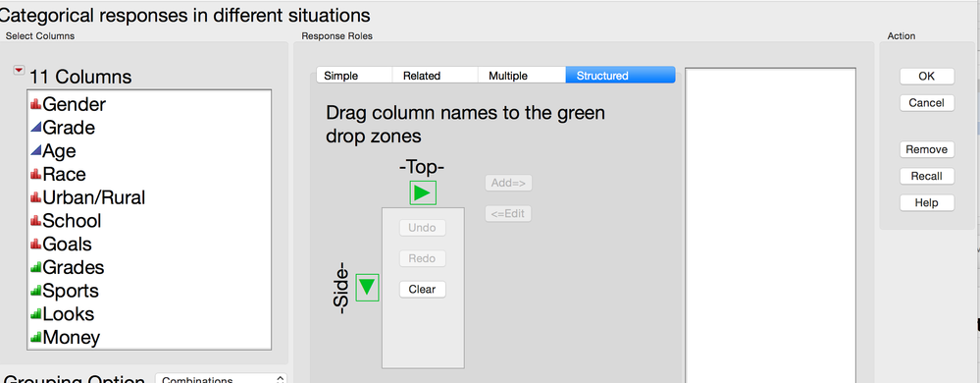Click the empty response roles list box
Image resolution: width=980 pixels, height=383 pixels.
coord(771,225)
